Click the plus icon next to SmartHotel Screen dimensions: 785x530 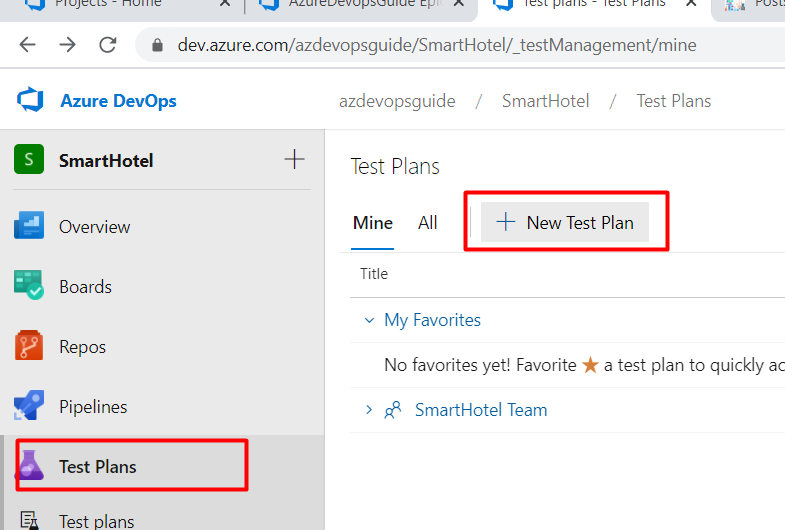(x=294, y=159)
